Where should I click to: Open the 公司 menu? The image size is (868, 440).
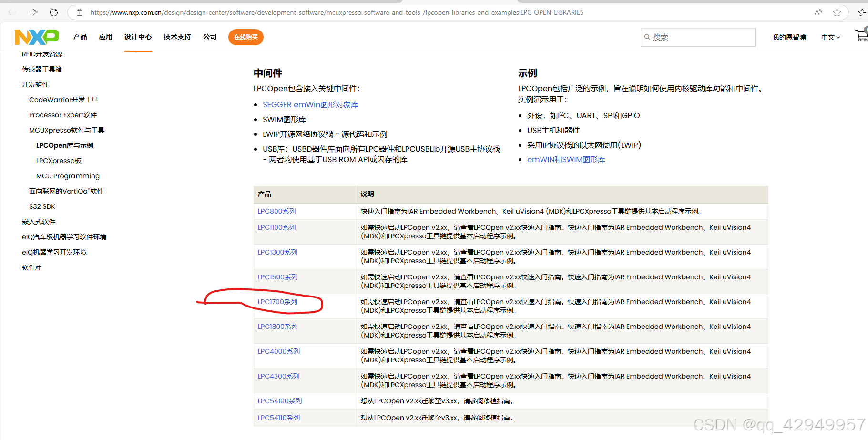tap(210, 37)
